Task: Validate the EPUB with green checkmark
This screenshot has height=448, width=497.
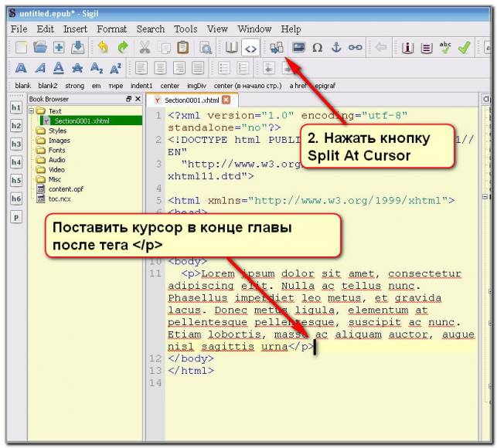Action: pos(464,48)
